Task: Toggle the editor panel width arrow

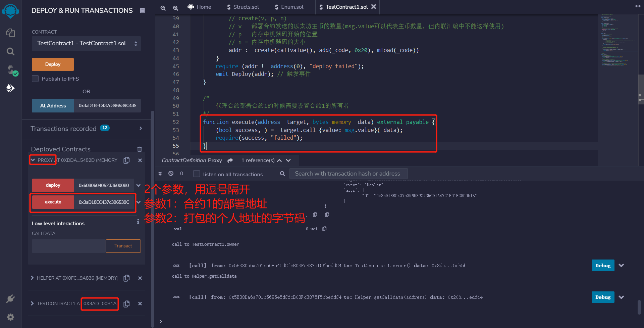Action: [638, 6]
